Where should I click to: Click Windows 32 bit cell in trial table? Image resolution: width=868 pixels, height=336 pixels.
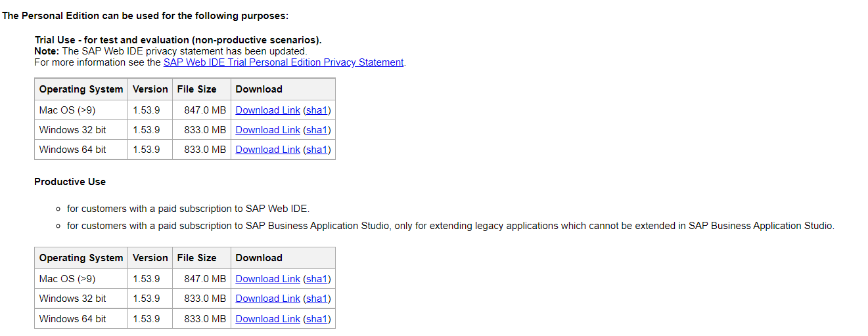pyautogui.click(x=81, y=130)
